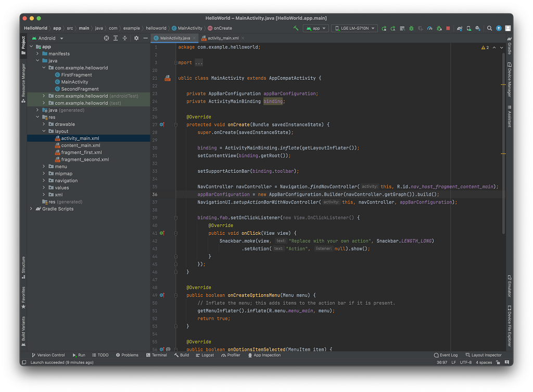This screenshot has height=392, width=533.
Task: Click the red Stop button in toolbar
Action: (448, 28)
